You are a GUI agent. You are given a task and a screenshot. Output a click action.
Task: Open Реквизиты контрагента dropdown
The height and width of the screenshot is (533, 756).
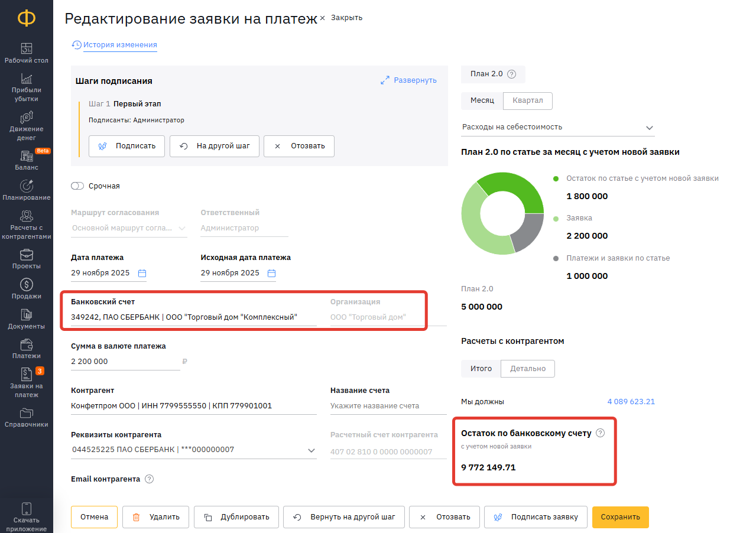[312, 450]
